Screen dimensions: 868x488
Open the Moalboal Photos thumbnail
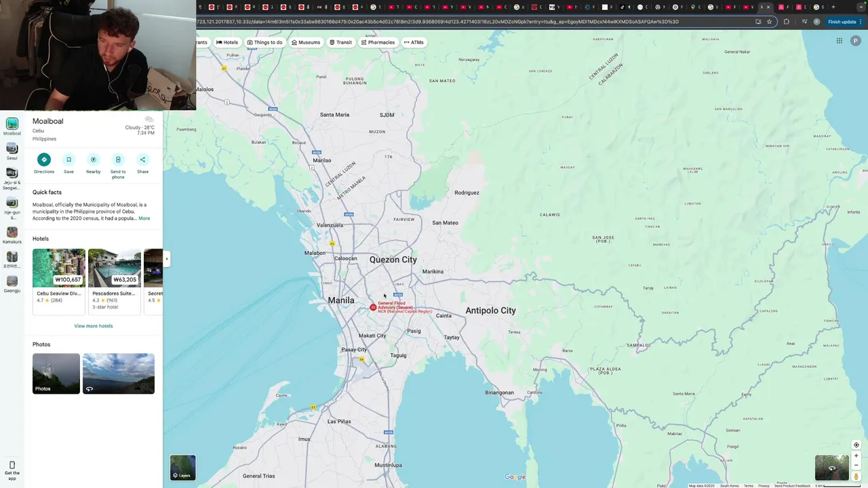56,373
